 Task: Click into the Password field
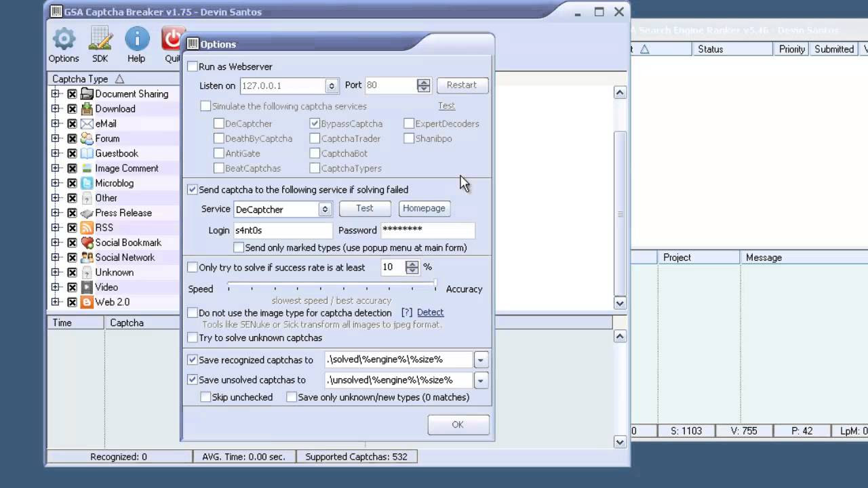pos(427,230)
